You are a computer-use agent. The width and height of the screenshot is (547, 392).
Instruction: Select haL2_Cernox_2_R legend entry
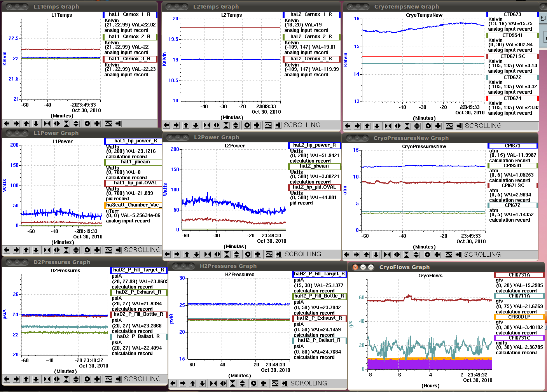[311, 37]
